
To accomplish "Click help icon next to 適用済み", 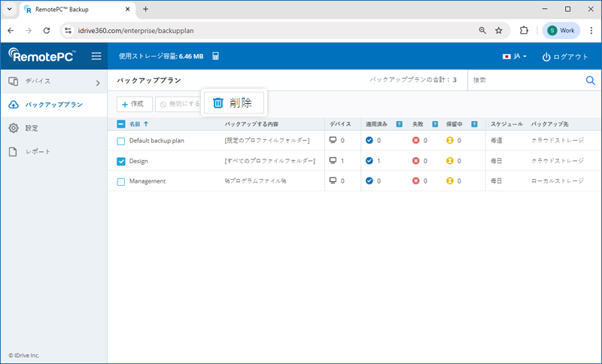I will [x=400, y=124].
